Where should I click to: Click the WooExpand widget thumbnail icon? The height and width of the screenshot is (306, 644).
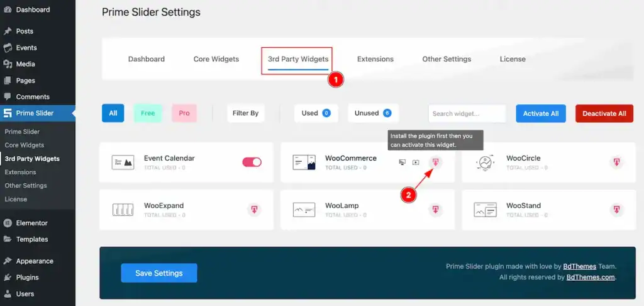[x=123, y=210]
